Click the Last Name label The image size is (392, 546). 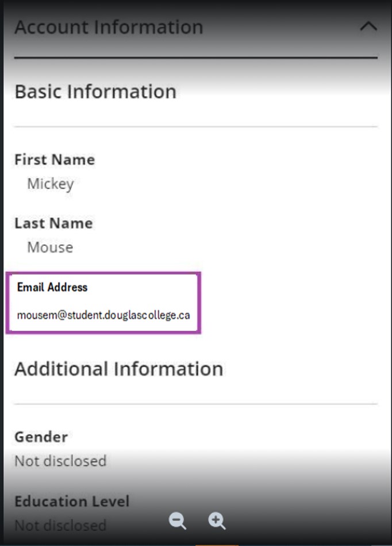tap(53, 223)
